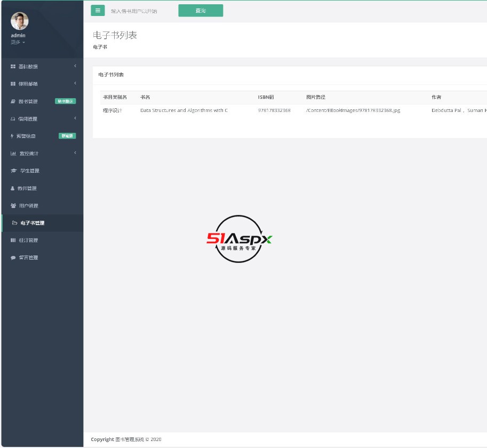Focus the borrower search input field
The height and width of the screenshot is (448, 487).
[141, 11]
